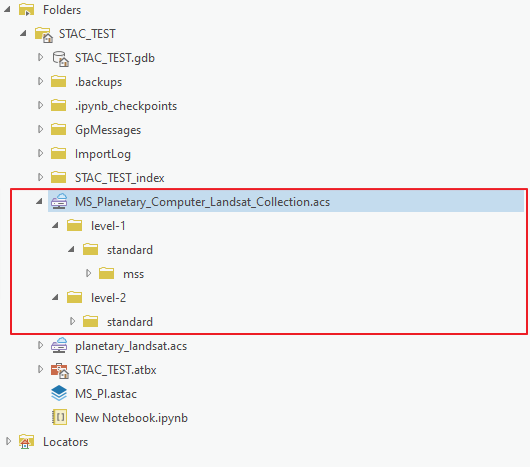The image size is (530, 467).
Task: Select the Locators label
Action: [65, 442]
